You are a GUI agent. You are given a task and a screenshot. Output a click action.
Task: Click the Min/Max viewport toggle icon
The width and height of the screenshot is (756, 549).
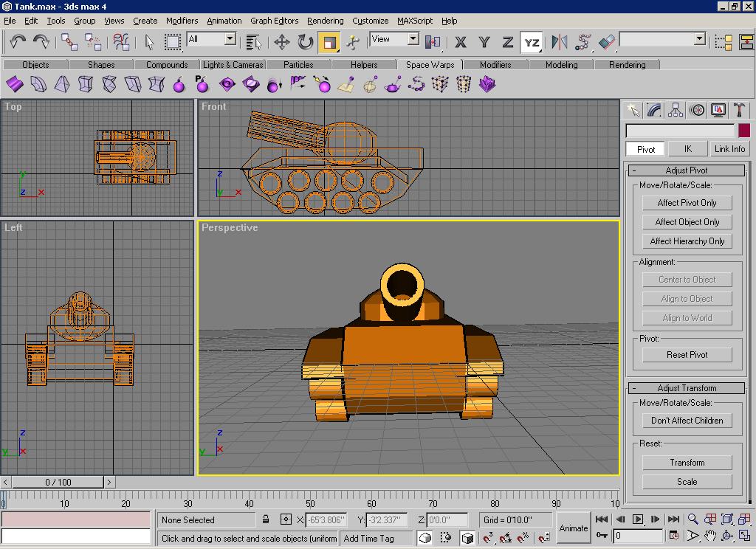pyautogui.click(x=744, y=536)
